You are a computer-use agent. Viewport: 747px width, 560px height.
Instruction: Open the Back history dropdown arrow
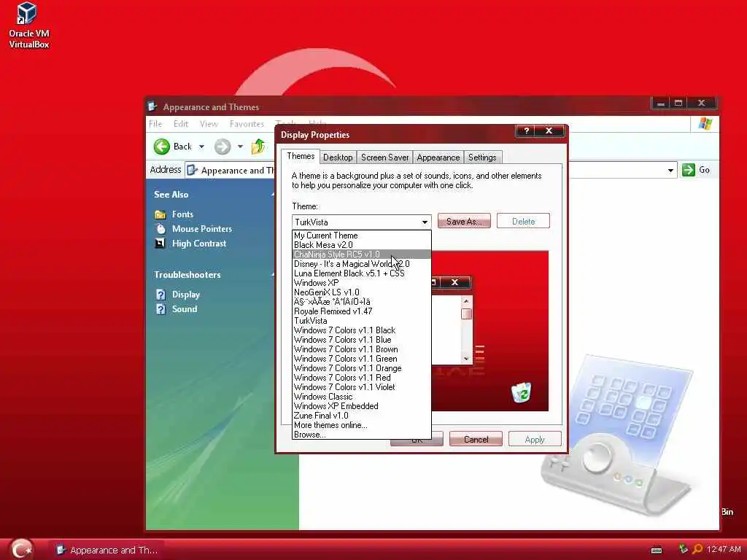tap(201, 146)
